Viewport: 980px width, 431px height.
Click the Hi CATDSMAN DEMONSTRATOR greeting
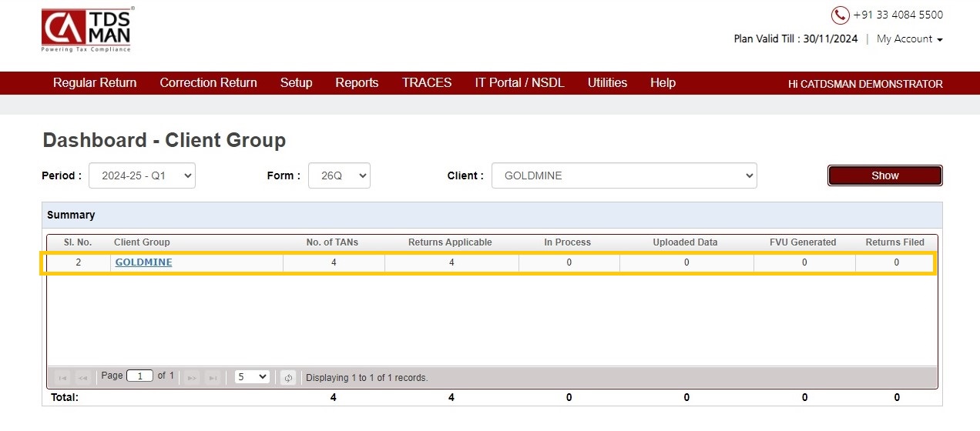point(865,84)
